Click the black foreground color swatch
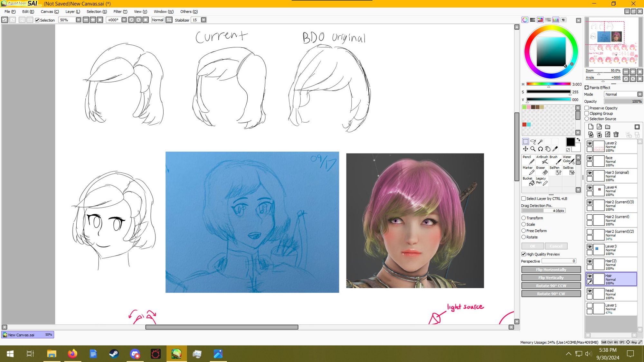Screen dimensions: 644x362 570,142
